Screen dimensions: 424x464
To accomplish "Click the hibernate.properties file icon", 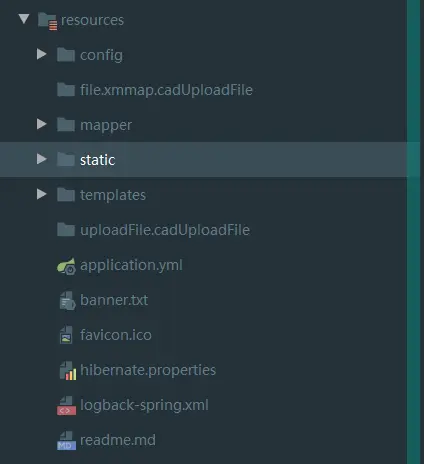I will click(68, 371).
